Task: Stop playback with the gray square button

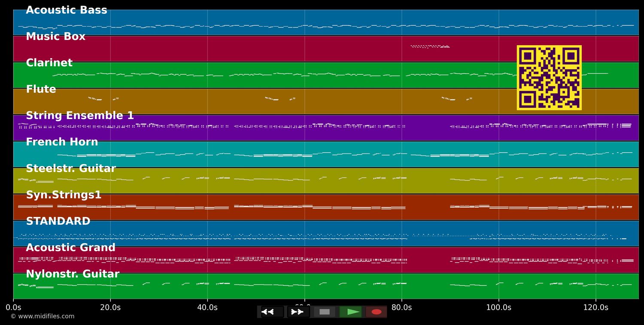Action: pos(325,312)
